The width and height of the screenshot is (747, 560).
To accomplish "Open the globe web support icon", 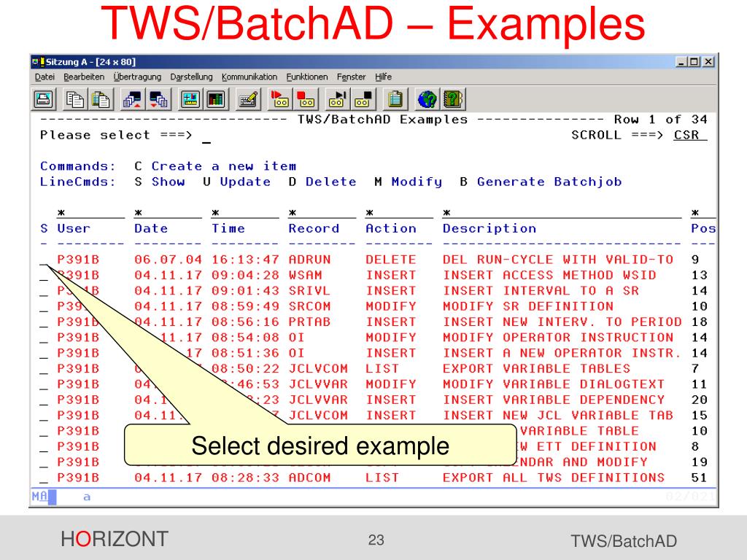I will tap(427, 99).
